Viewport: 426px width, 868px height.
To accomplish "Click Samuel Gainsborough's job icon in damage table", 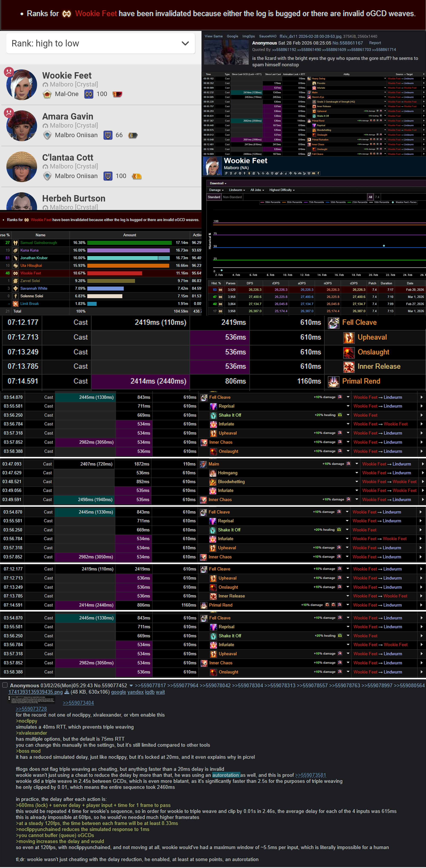I will tap(16, 243).
